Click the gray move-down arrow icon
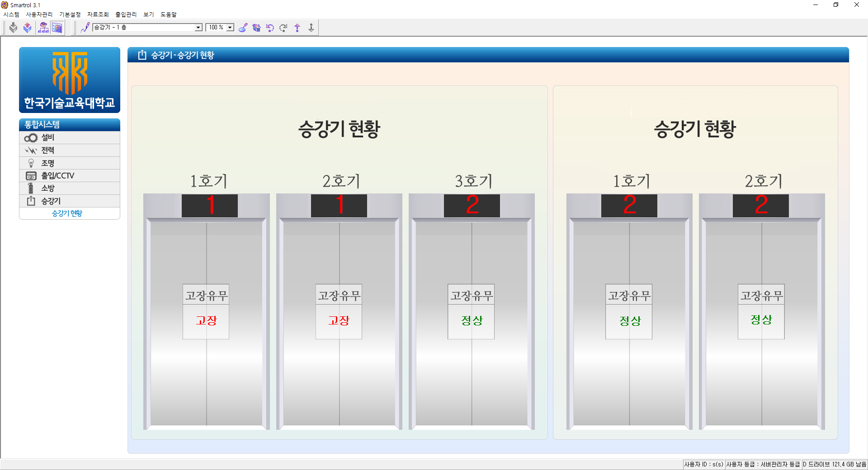Screen dimensions: 868x470 coord(311,28)
